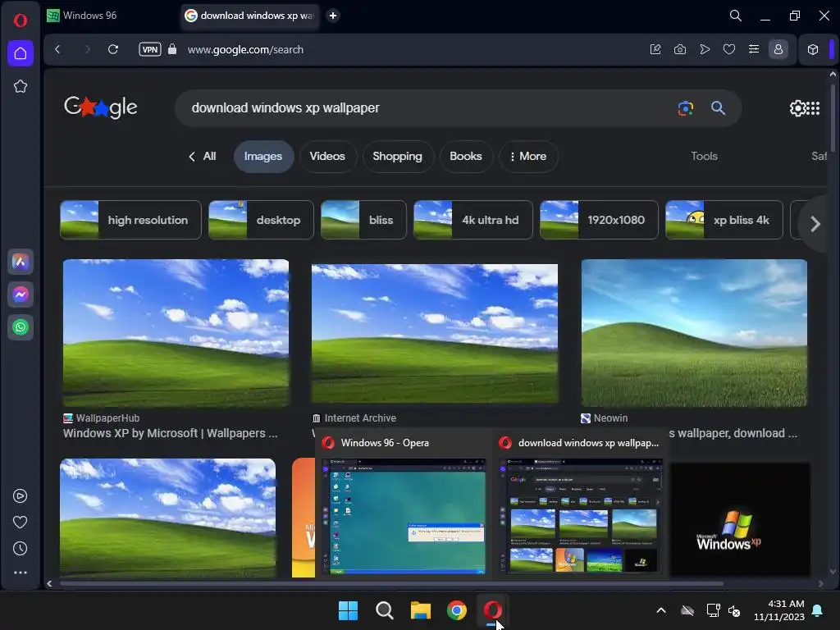Open the Windows Start button
Viewport: 840px width, 630px height.
click(x=348, y=610)
